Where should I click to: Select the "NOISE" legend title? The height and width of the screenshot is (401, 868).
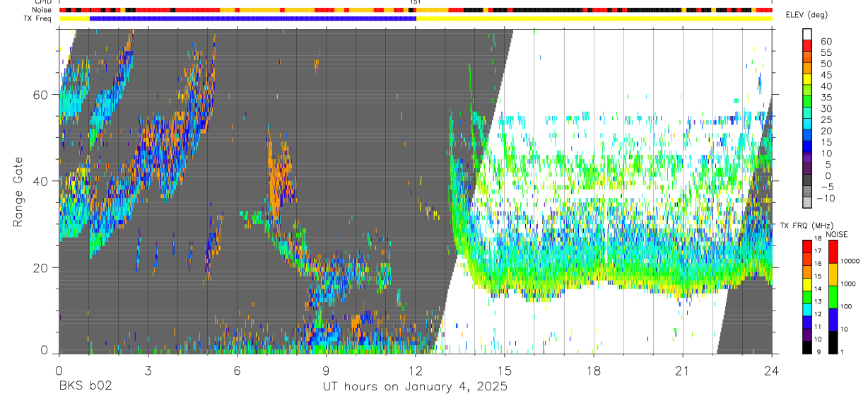pyautogui.click(x=837, y=234)
